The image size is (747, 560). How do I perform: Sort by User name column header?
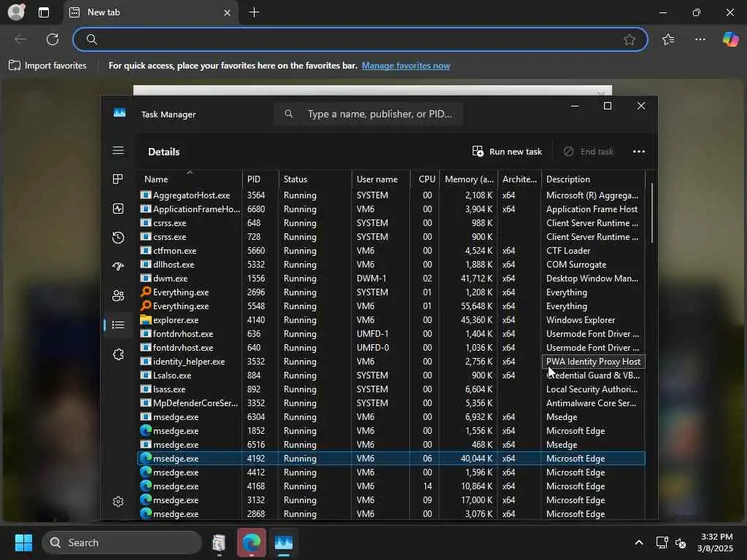(381, 179)
